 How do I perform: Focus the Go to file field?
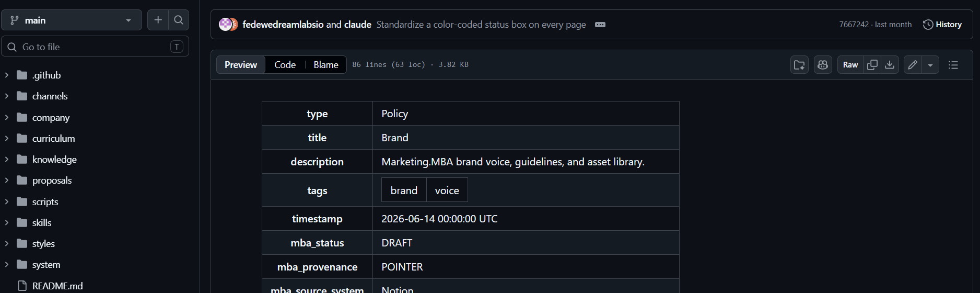point(95,47)
